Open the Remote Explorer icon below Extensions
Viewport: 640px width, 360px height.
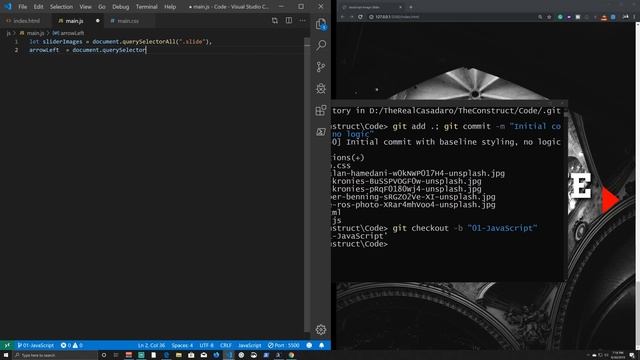321,132
